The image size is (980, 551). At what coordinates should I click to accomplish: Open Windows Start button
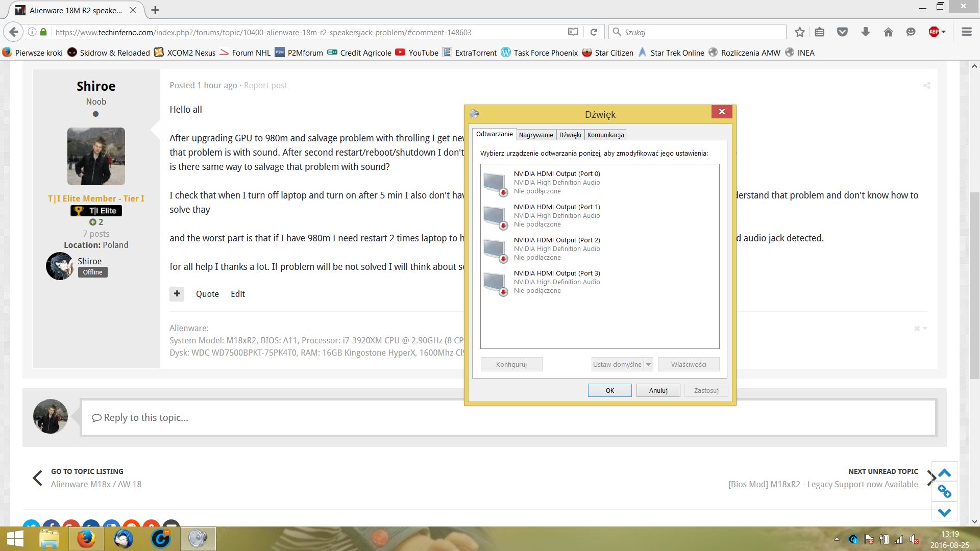click(x=14, y=539)
